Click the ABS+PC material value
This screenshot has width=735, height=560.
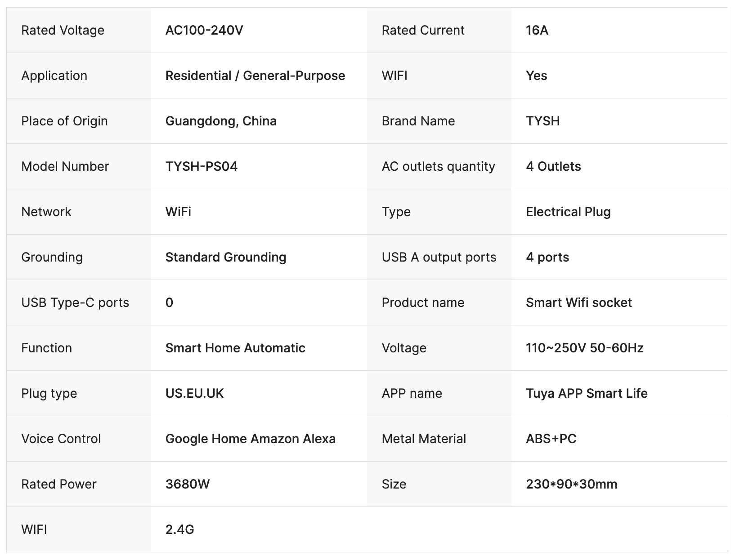[551, 439]
